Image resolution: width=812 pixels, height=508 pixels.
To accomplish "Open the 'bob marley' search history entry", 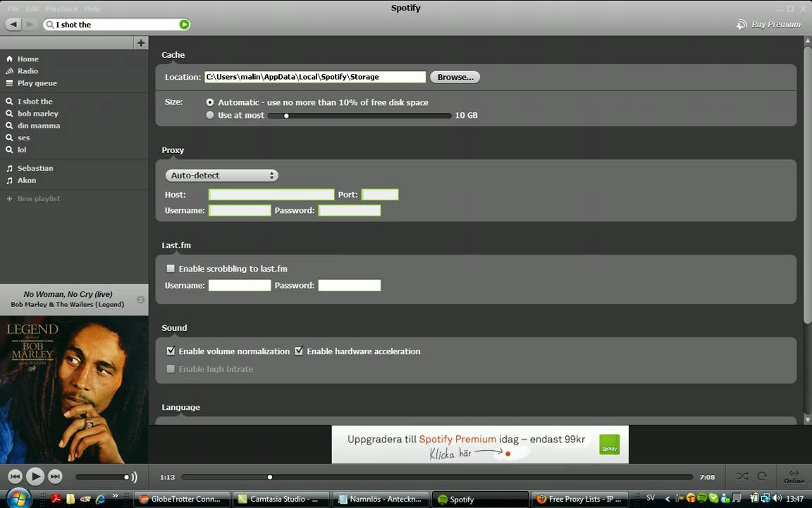I will coord(38,114).
